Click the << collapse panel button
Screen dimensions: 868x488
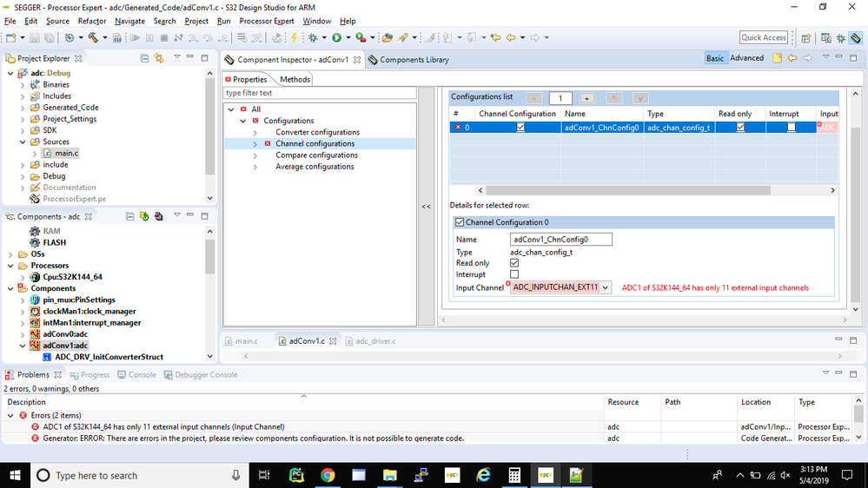(x=426, y=207)
